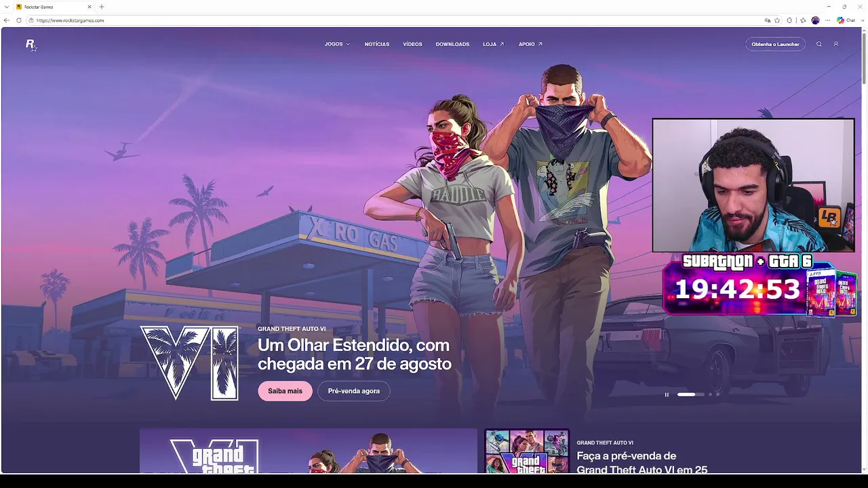Go to the Downloads menu item

click(452, 44)
